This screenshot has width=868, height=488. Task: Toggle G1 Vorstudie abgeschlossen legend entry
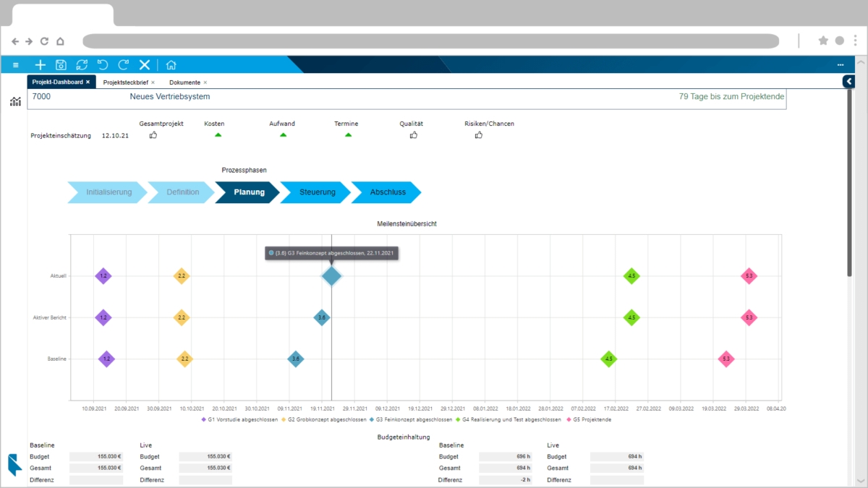239,419
